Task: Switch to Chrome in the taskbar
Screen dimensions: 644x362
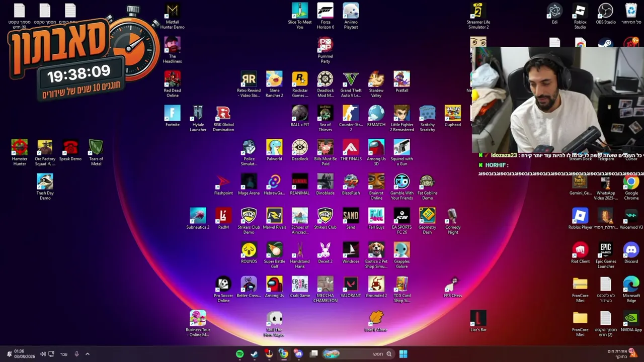Action: coord(284,354)
